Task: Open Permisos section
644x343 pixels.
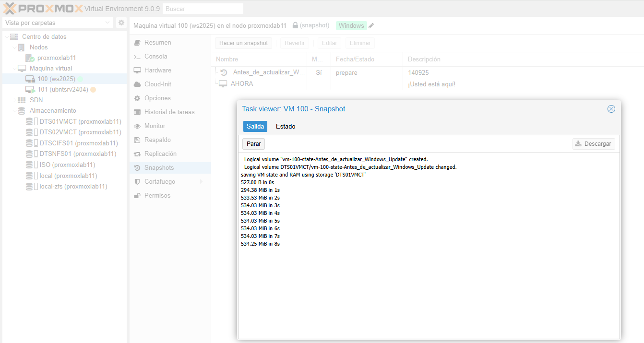Action: click(170, 195)
